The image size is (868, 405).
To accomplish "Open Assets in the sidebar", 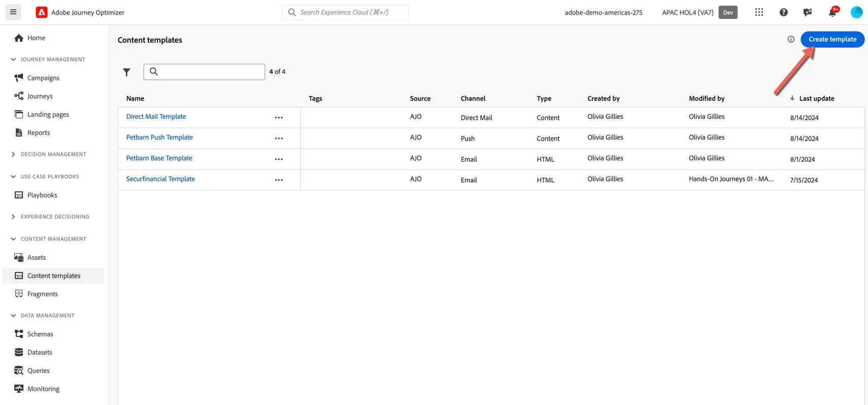I will tap(37, 258).
